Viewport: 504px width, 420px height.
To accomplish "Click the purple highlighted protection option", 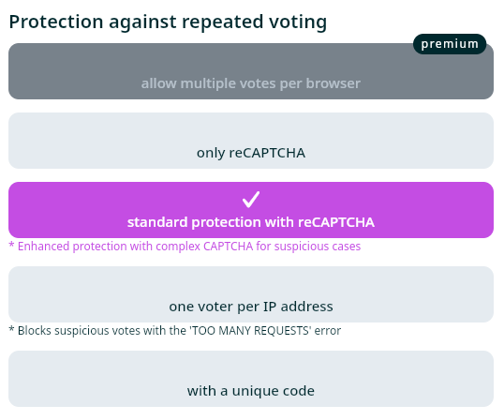I will (x=251, y=210).
